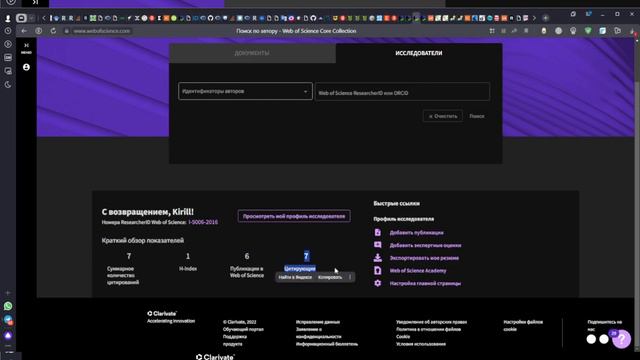The image size is (640, 360).
Task: Open Настройки файлов cookie footer link
Action: [523, 325]
